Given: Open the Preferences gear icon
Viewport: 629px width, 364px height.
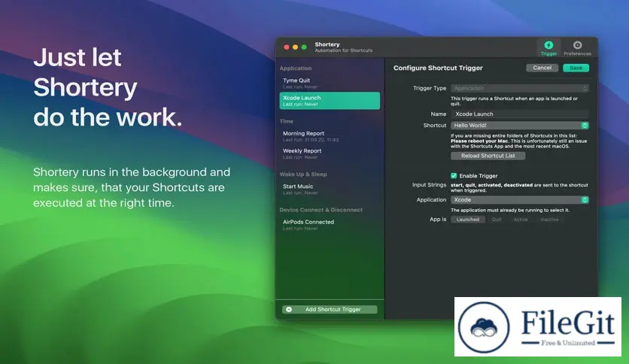Looking at the screenshot, I should (577, 45).
